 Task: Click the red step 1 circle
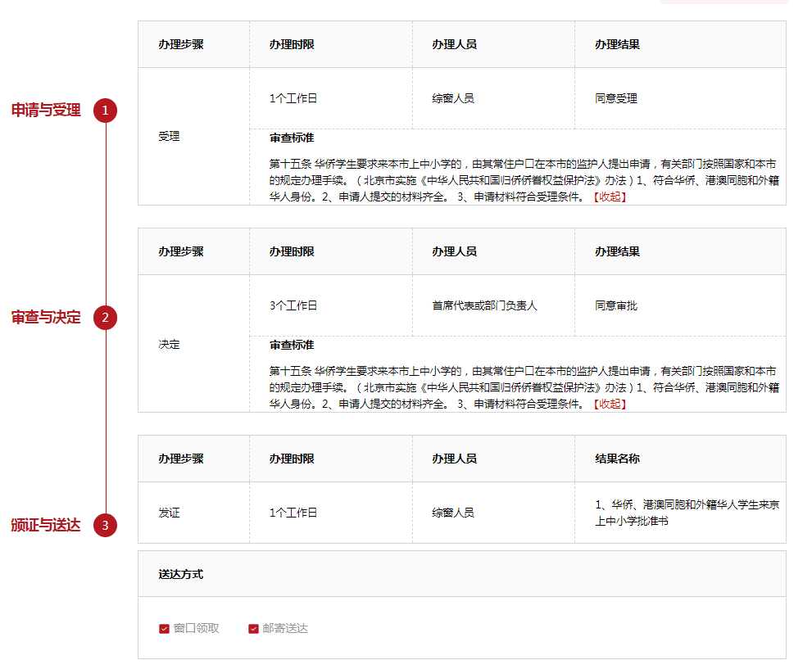click(105, 110)
